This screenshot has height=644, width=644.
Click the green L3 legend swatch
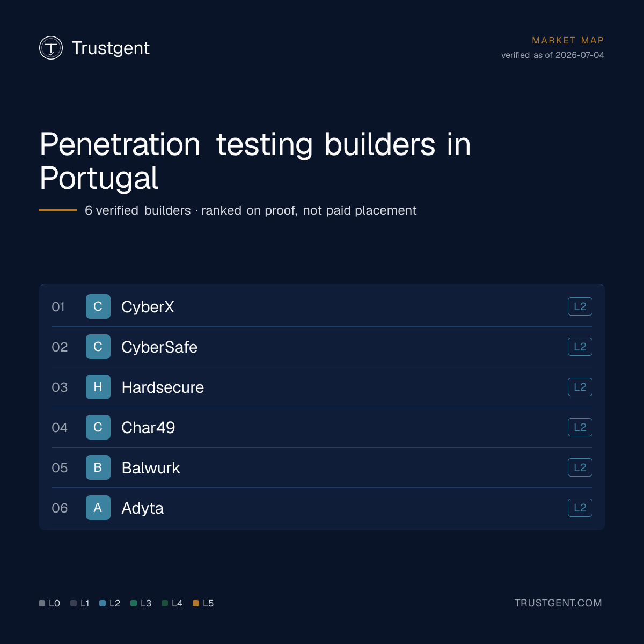[x=134, y=603]
